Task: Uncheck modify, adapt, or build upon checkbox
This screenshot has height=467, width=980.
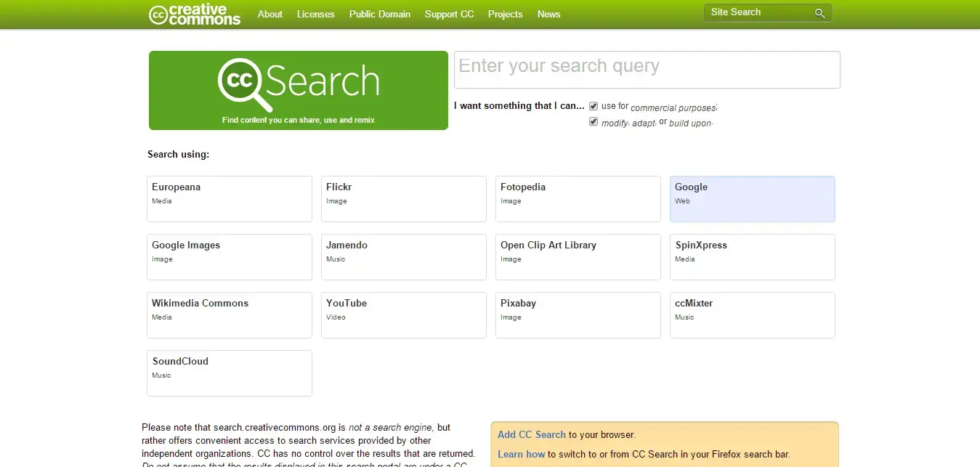Action: [594, 122]
